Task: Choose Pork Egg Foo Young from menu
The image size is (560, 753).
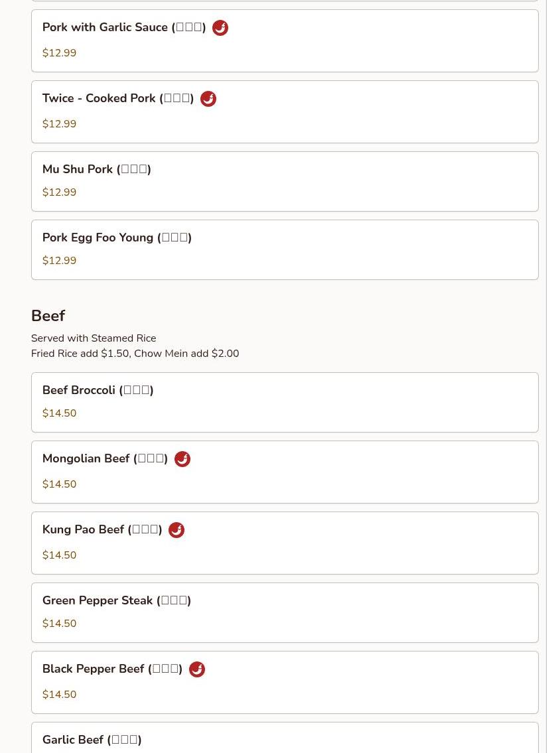Action: tap(117, 238)
